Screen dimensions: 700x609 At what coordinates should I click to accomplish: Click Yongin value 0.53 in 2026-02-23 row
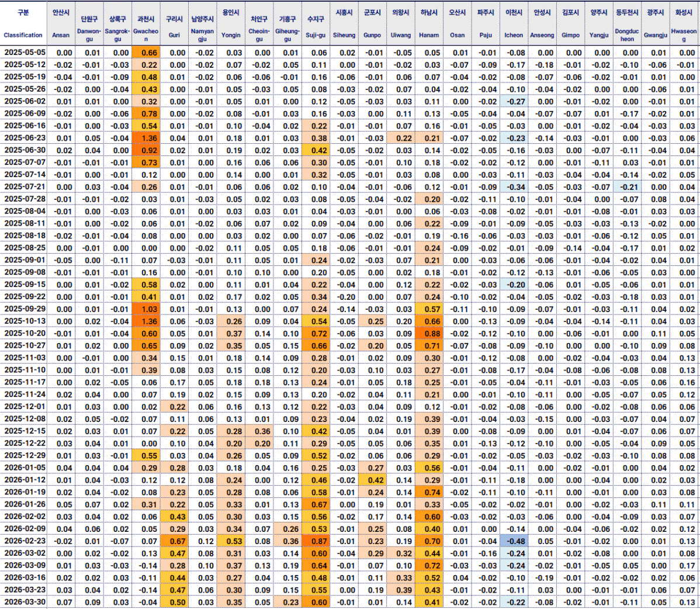(231, 541)
